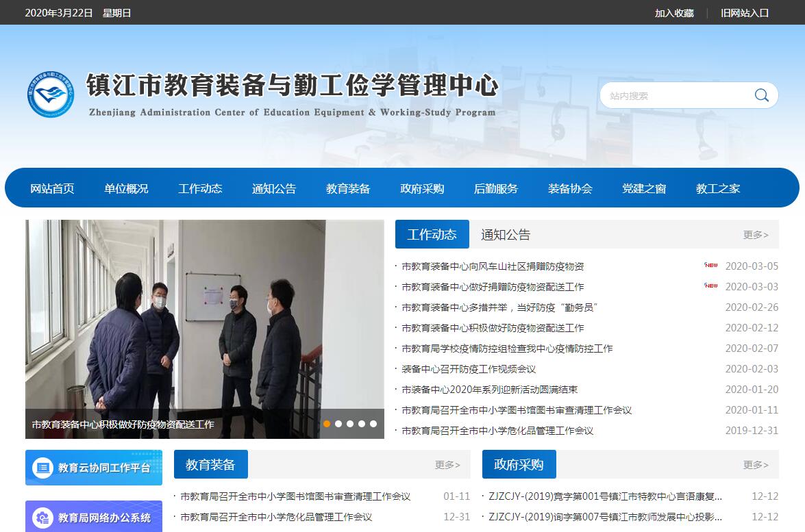805x532 pixels.
Task: Expand 更多 in 工作动态 panel
Action: (755, 235)
